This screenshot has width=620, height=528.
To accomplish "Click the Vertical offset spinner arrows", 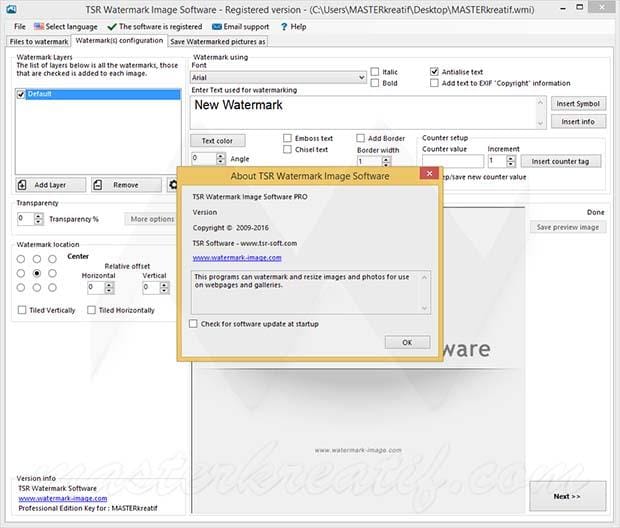I will pyautogui.click(x=164, y=288).
